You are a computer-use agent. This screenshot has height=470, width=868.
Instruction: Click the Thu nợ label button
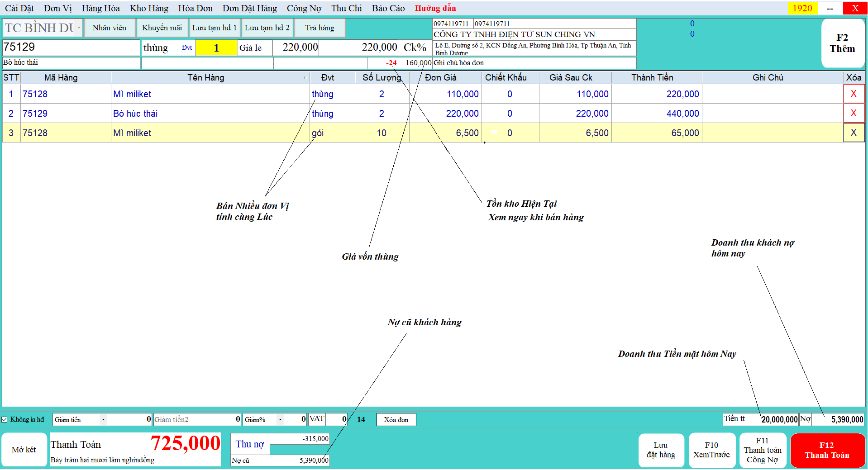[250, 444]
